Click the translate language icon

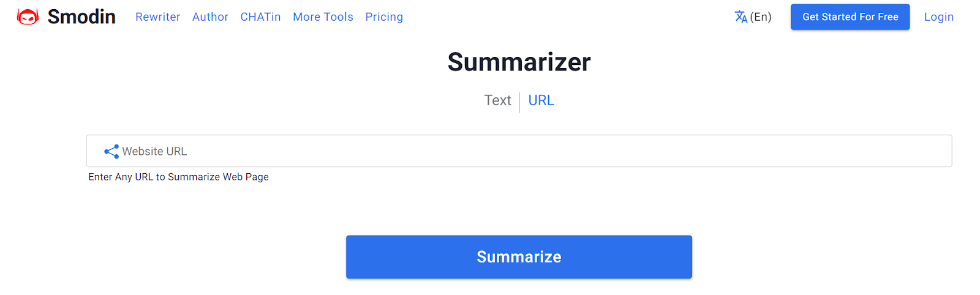click(x=741, y=17)
